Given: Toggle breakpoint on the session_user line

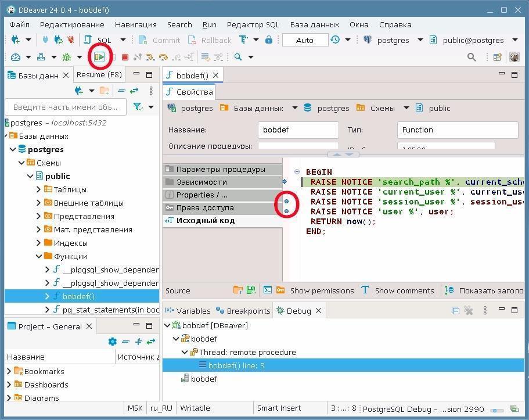Looking at the screenshot, I should click(x=286, y=202).
